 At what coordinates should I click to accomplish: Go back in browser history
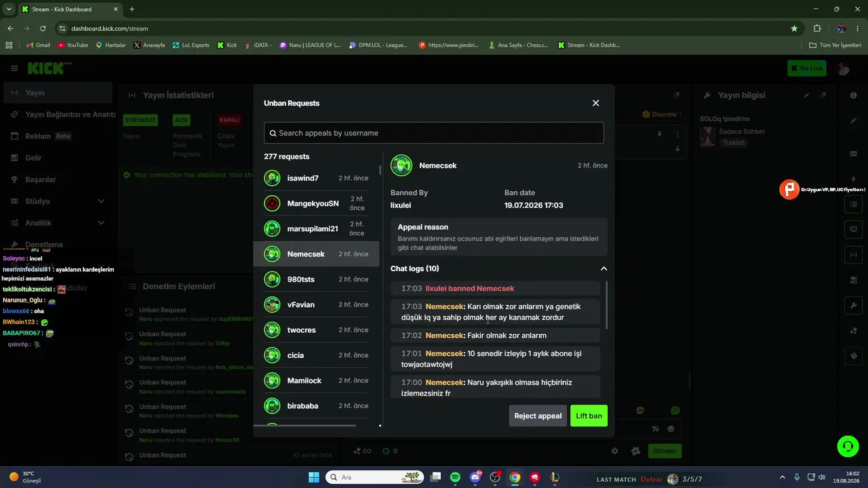pyautogui.click(x=10, y=28)
